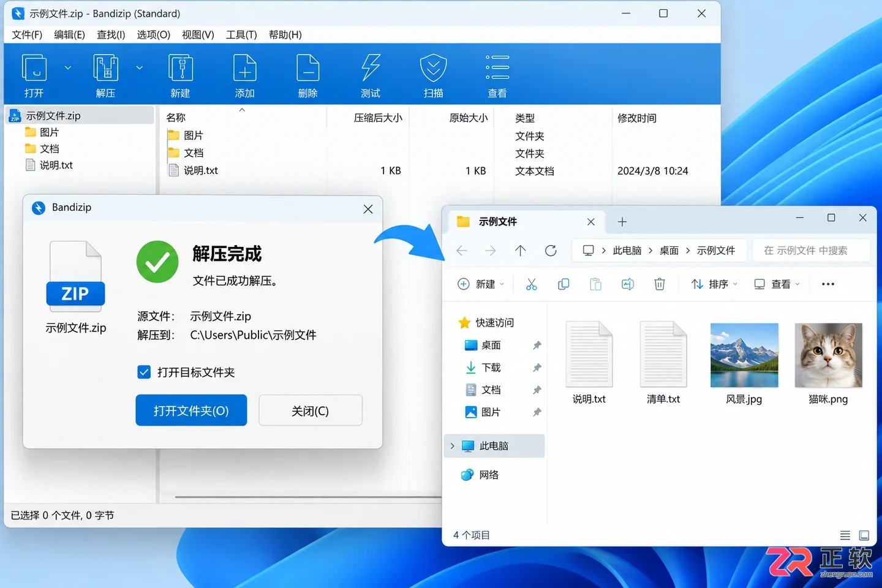Select the 风景.jpg thumbnail
The height and width of the screenshot is (588, 882).
744,355
